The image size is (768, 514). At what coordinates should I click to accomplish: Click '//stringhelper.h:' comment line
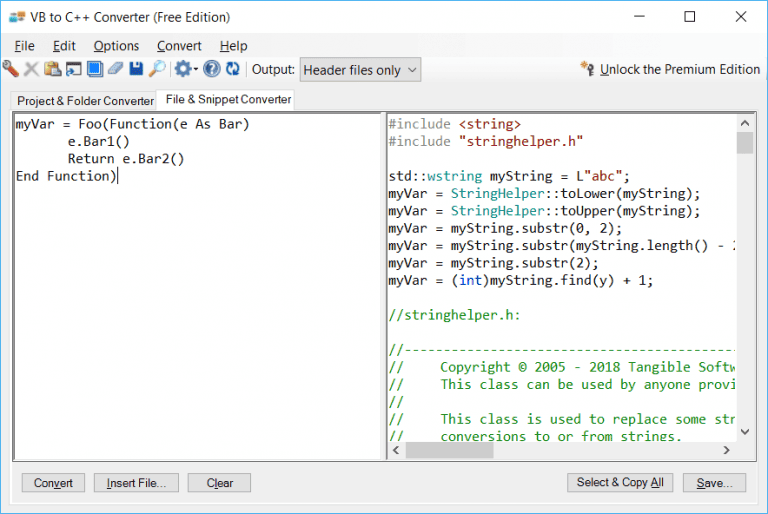(455, 315)
